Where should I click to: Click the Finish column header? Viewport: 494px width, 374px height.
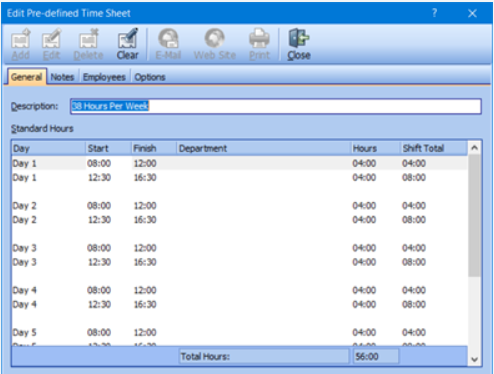(x=153, y=148)
